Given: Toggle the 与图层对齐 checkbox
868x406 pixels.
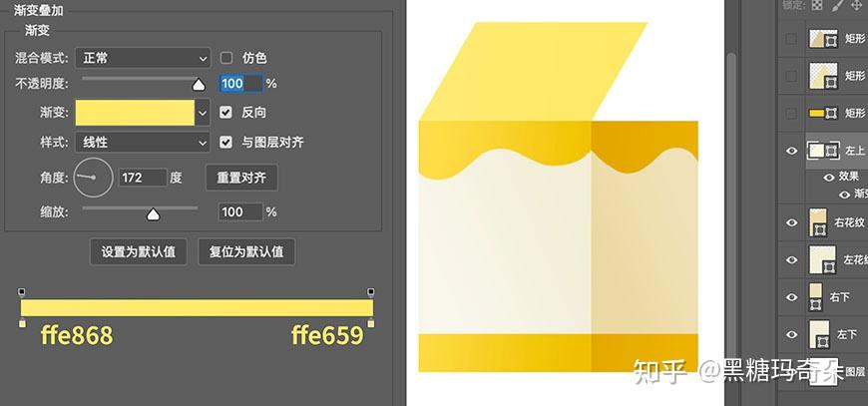Looking at the screenshot, I should [225, 143].
